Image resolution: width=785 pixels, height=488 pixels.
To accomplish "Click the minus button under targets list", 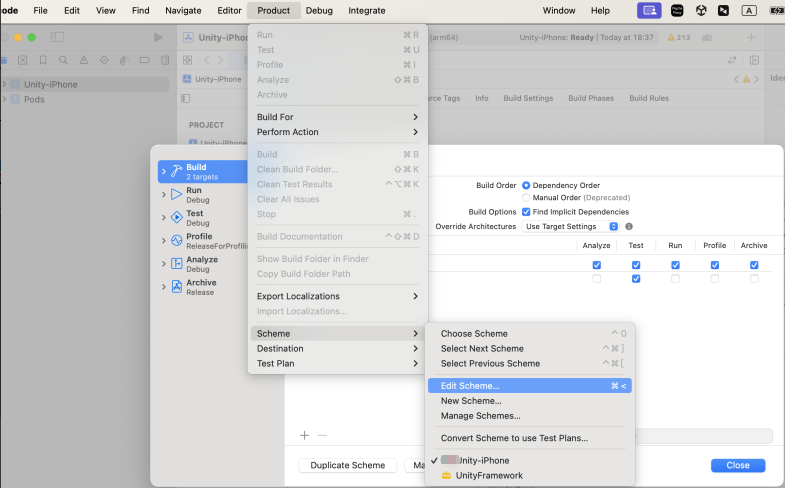I will click(x=322, y=435).
